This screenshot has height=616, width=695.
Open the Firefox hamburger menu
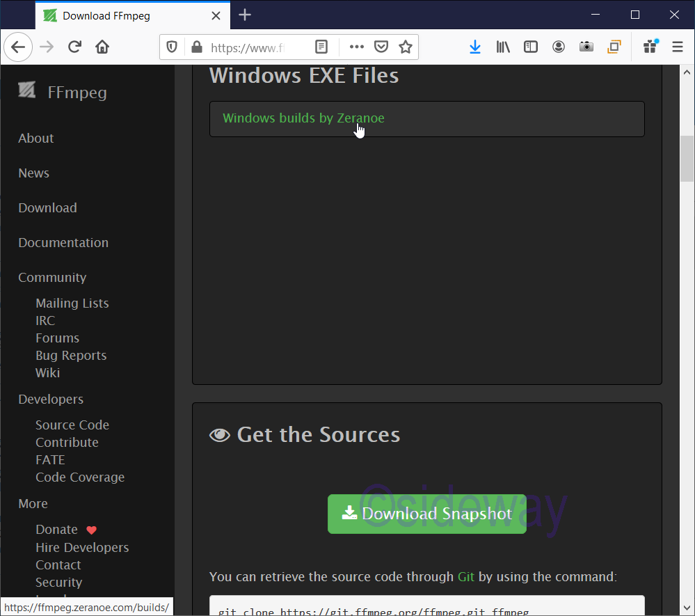[x=678, y=47]
